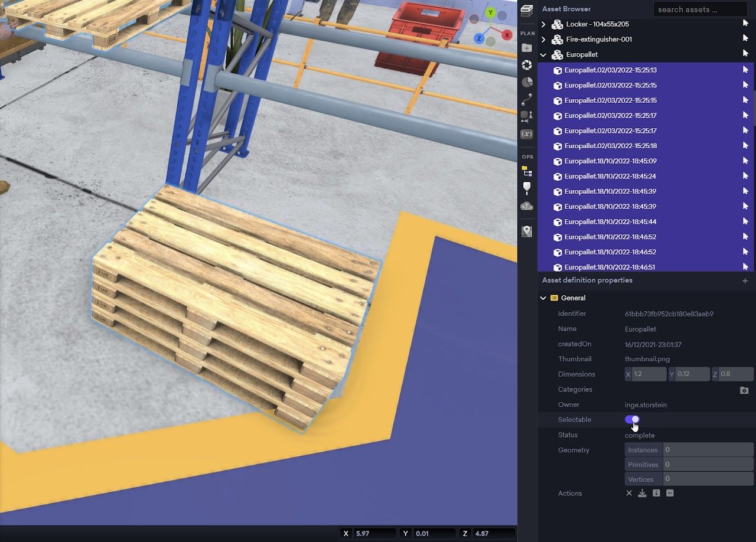The image size is (756, 542).
Task: Click the search assets field
Action: (x=700, y=9)
